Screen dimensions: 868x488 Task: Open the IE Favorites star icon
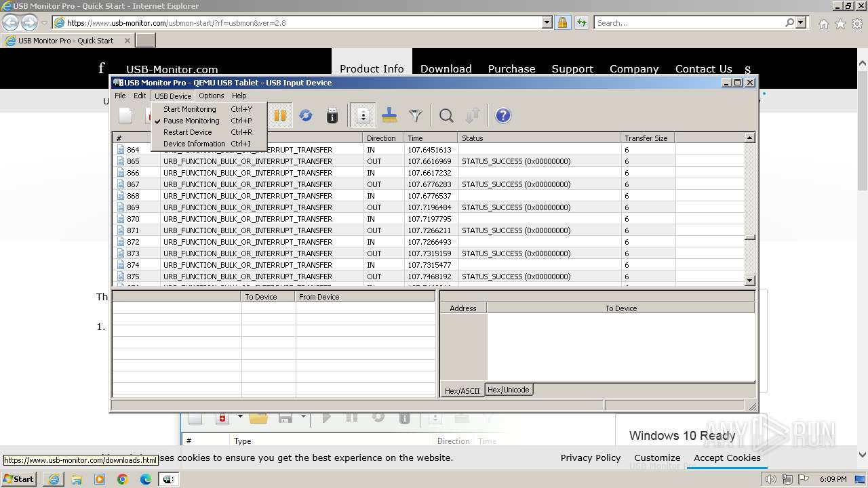point(840,24)
